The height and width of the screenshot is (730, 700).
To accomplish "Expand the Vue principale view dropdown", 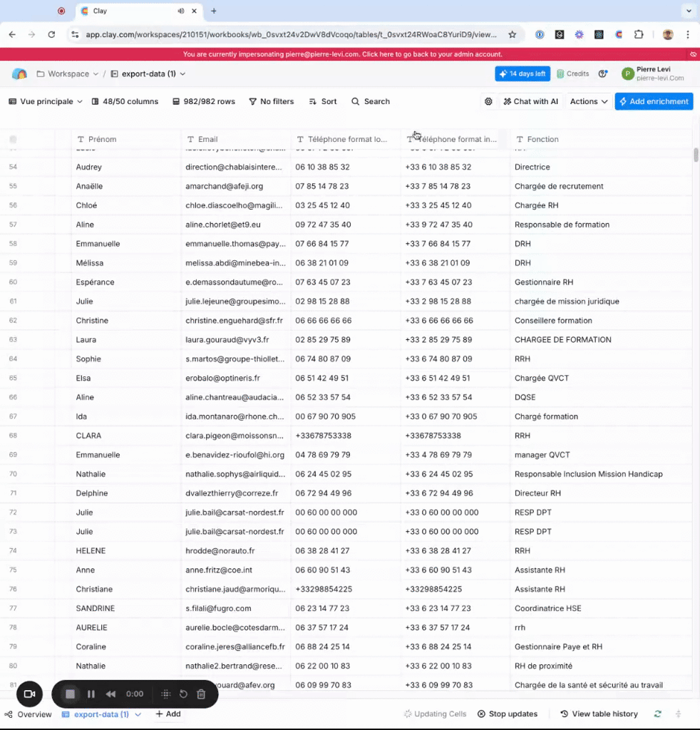I will tap(46, 102).
